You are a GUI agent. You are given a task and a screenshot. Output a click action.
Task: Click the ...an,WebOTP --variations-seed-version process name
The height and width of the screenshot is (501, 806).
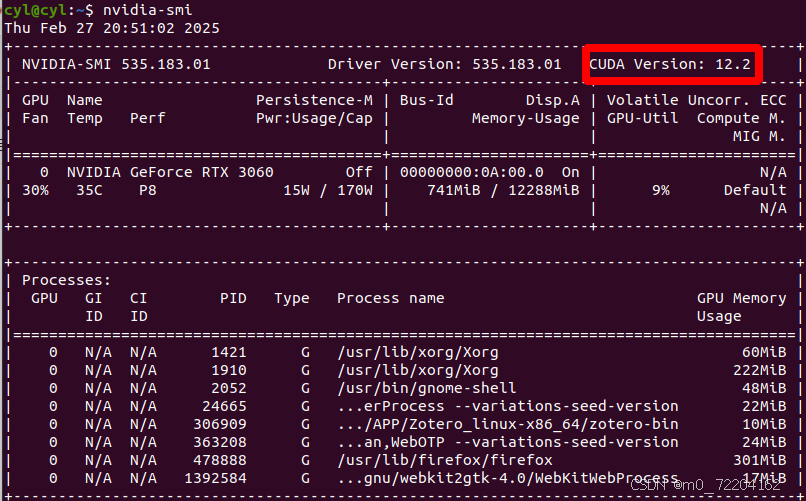click(x=508, y=442)
